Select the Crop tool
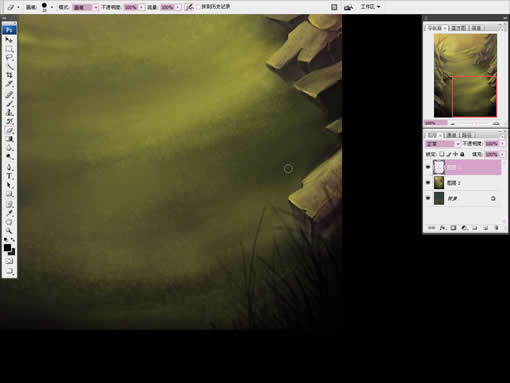510x383 pixels. (9, 75)
